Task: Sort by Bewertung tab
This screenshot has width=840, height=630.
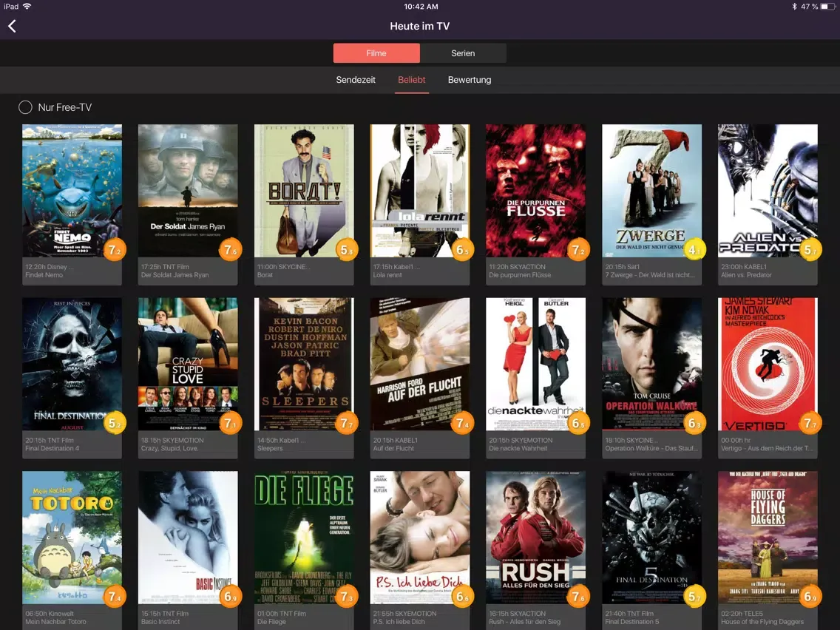Action: (x=470, y=80)
